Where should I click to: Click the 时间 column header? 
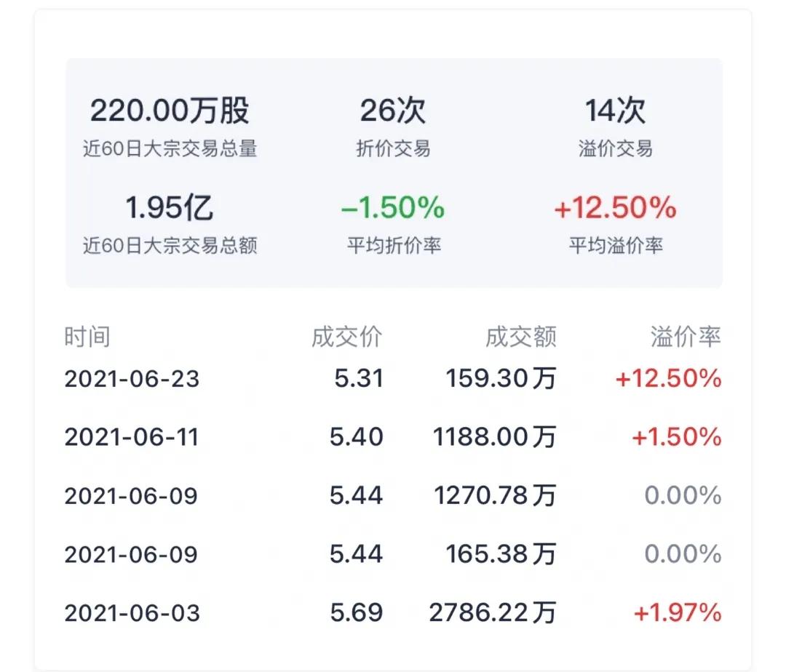click(87, 336)
